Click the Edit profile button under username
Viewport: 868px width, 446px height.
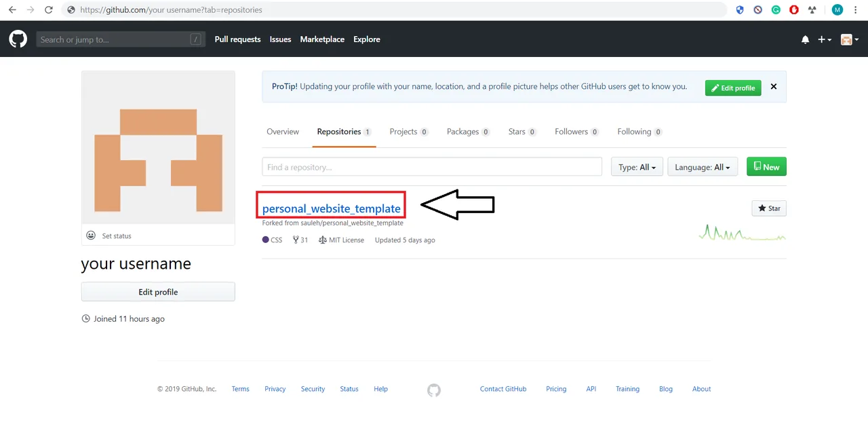coord(158,292)
